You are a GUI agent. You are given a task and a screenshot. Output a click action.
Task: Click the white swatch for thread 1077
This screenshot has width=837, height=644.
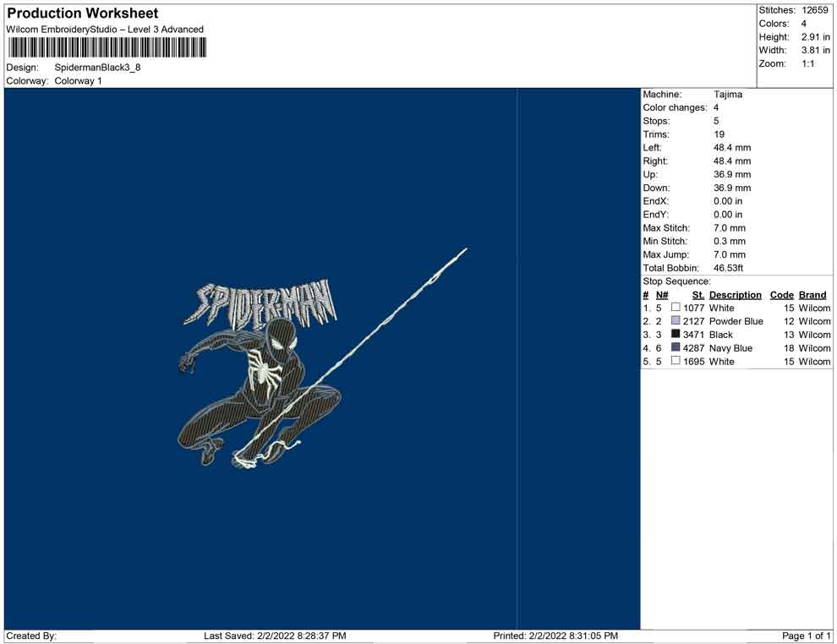[676, 308]
